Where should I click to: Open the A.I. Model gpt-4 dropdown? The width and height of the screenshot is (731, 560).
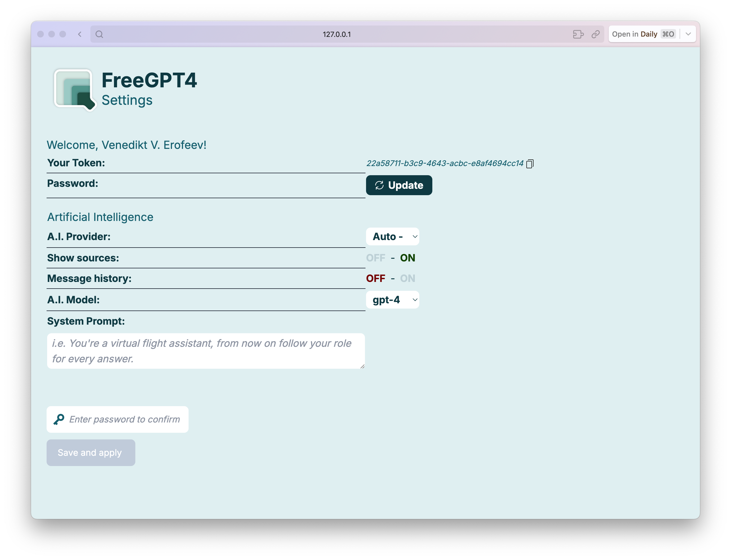point(392,300)
